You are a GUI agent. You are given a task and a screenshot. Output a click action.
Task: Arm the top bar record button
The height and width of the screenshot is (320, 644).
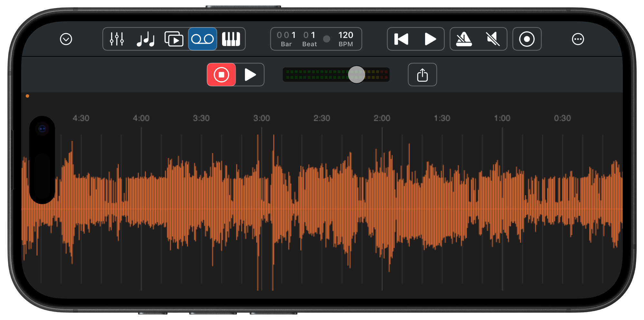(x=527, y=39)
